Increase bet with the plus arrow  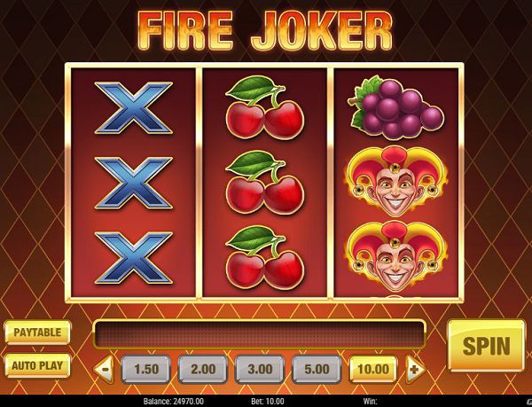(x=415, y=370)
